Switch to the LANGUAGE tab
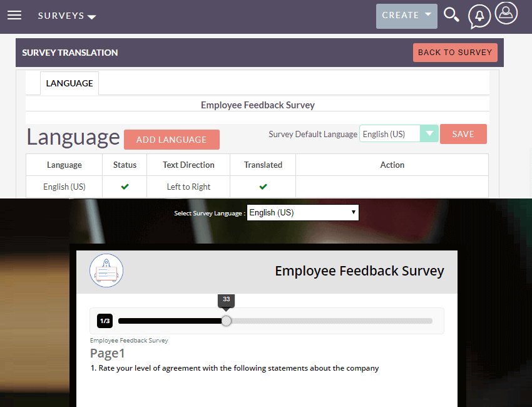Image resolution: width=532 pixels, height=407 pixels. (x=69, y=83)
